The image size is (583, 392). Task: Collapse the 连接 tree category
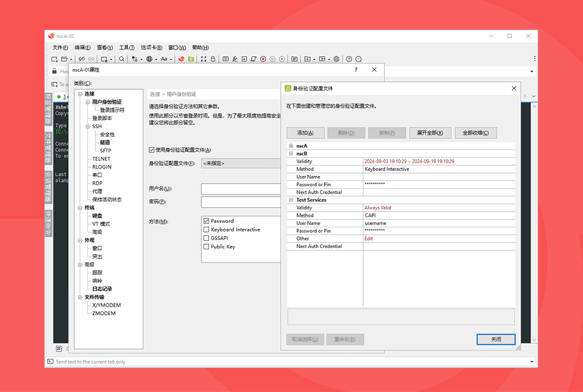click(x=80, y=94)
